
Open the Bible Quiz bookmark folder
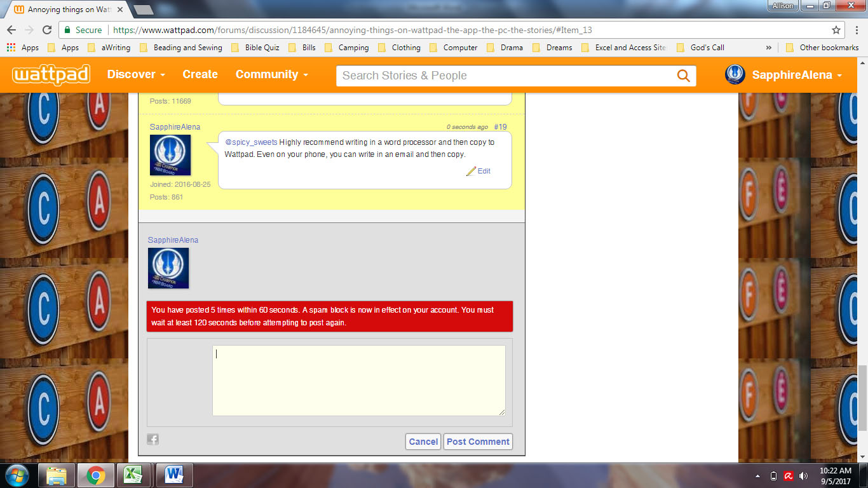[x=257, y=48]
